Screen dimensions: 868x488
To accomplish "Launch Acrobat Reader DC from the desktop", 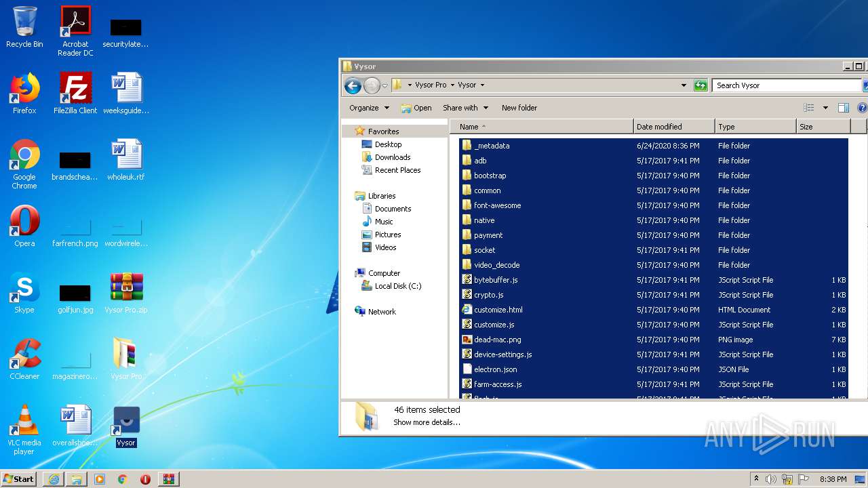I will (75, 30).
